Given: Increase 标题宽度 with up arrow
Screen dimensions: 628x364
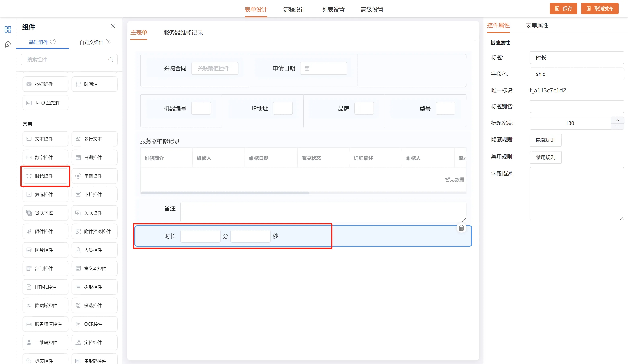Looking at the screenshot, I should tap(618, 120).
